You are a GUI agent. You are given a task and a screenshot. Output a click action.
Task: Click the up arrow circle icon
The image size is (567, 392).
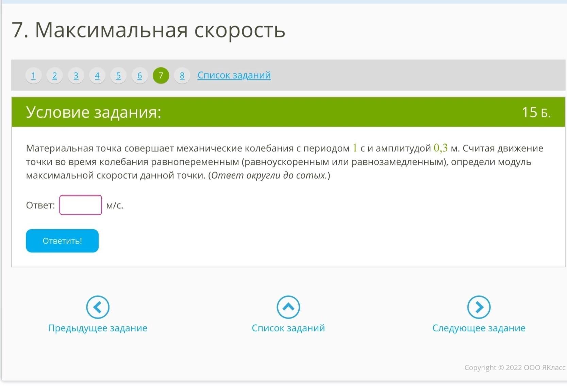(288, 307)
